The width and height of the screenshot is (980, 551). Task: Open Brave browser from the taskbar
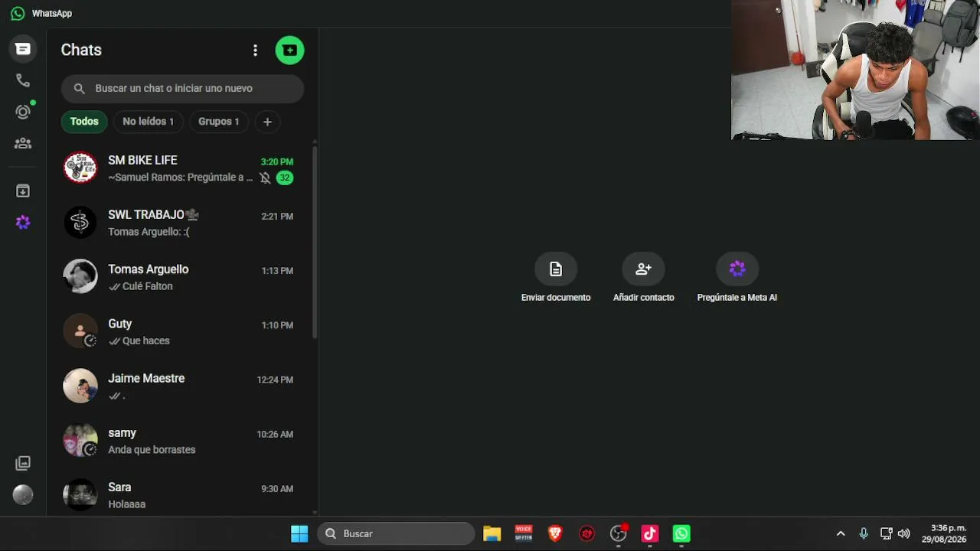pos(555,533)
